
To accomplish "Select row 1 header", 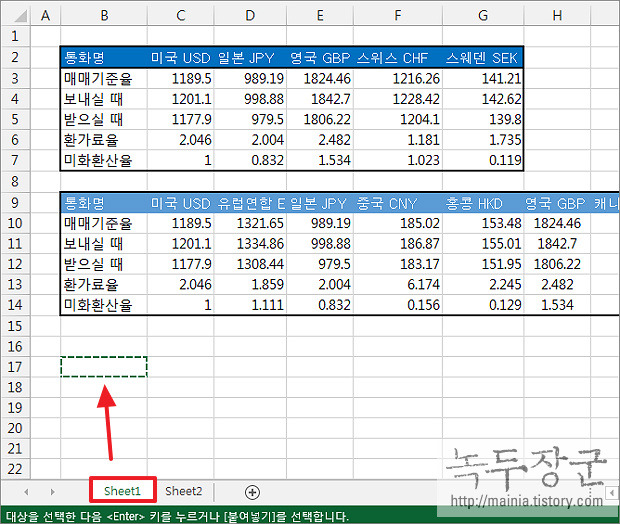I will coord(15,36).
